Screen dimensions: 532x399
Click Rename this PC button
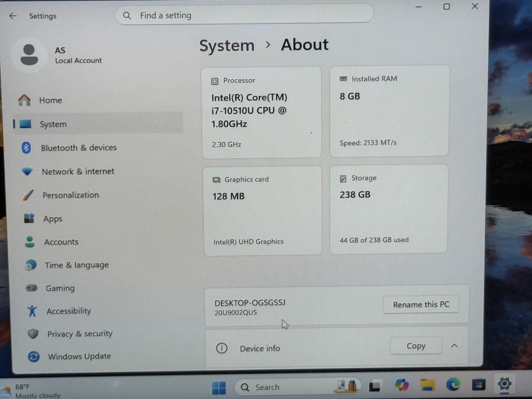tap(421, 304)
